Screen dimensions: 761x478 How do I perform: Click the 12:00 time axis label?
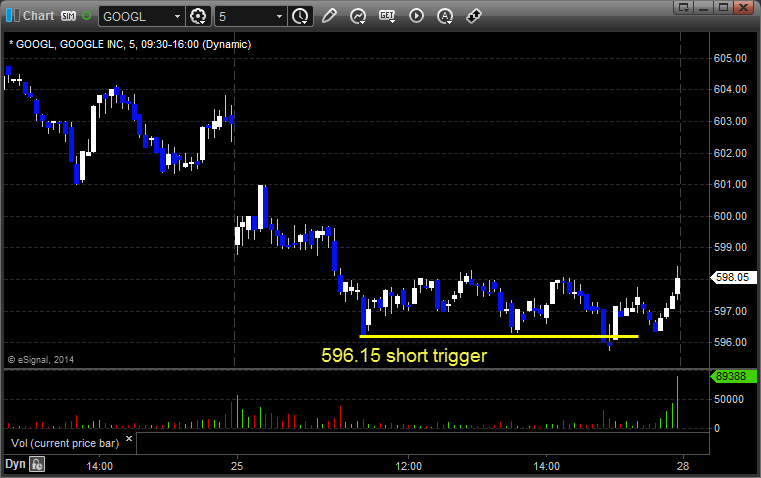409,466
